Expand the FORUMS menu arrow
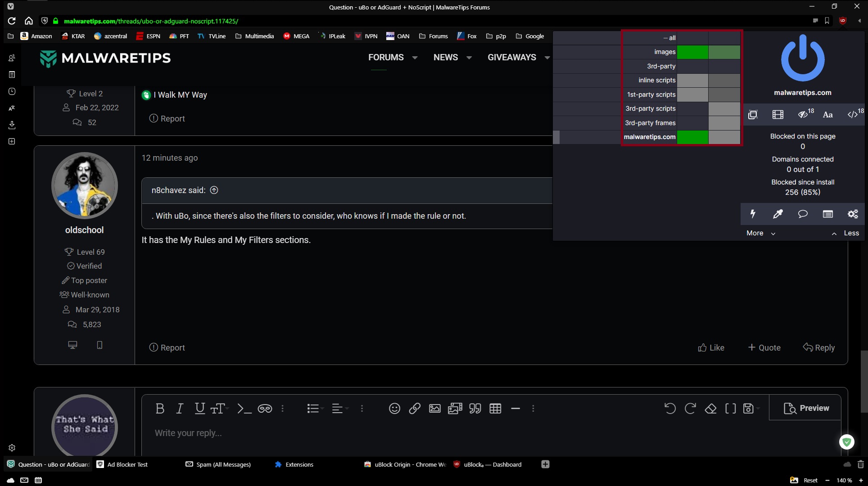868x486 pixels. click(415, 58)
